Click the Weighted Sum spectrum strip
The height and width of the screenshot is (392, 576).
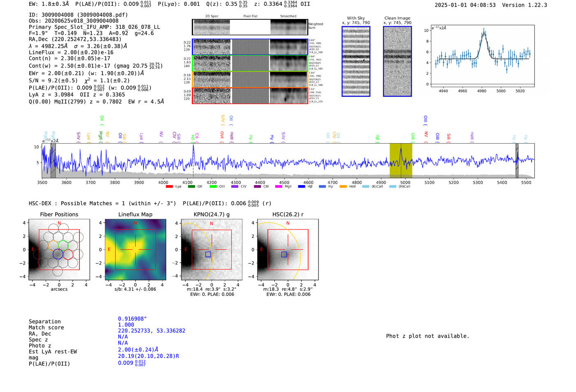coord(250,27)
